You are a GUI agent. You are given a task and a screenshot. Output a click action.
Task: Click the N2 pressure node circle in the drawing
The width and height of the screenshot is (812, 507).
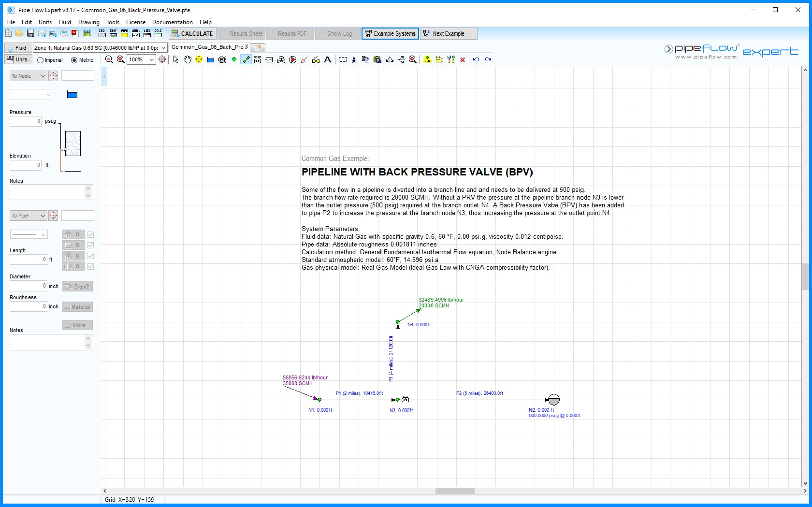[554, 400]
